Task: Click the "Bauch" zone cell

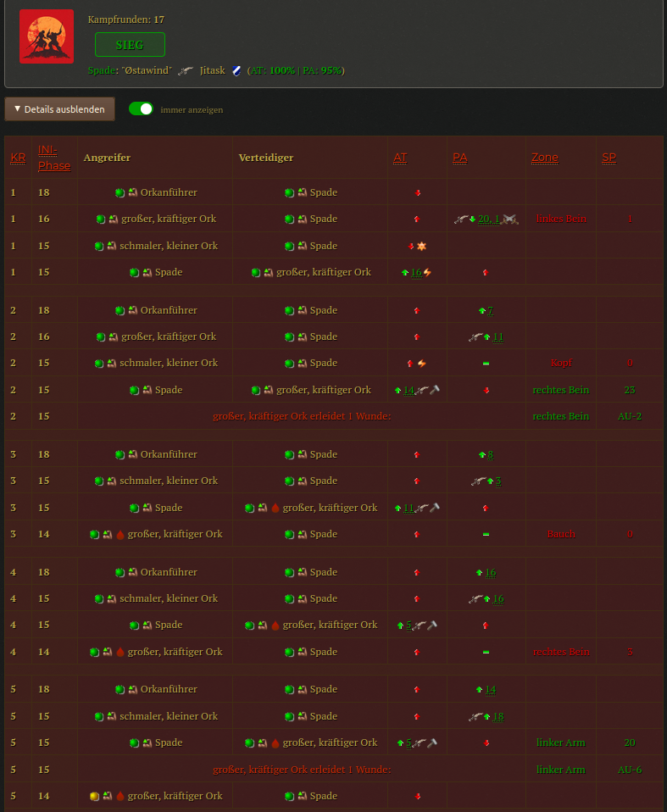Action: coord(561,534)
